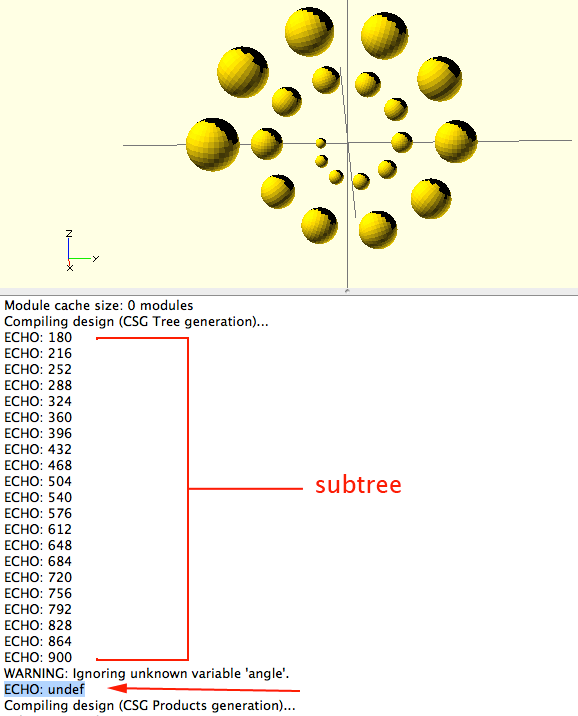The image size is (578, 716).
Task: Click the splitter handle between viewport and console
Action: tap(347, 291)
